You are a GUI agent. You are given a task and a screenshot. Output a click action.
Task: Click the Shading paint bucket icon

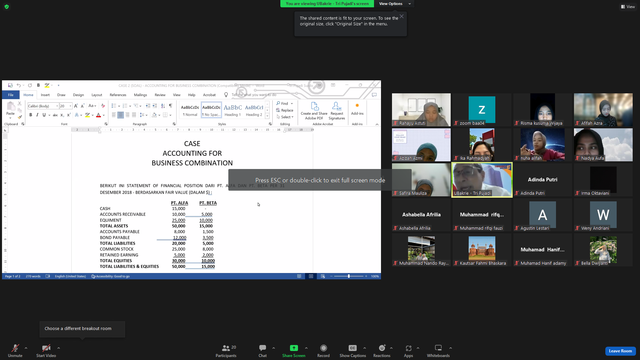coord(154,115)
